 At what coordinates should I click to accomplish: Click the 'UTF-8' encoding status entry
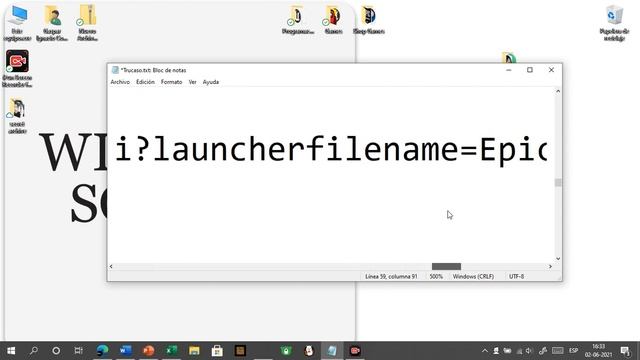[x=516, y=277]
